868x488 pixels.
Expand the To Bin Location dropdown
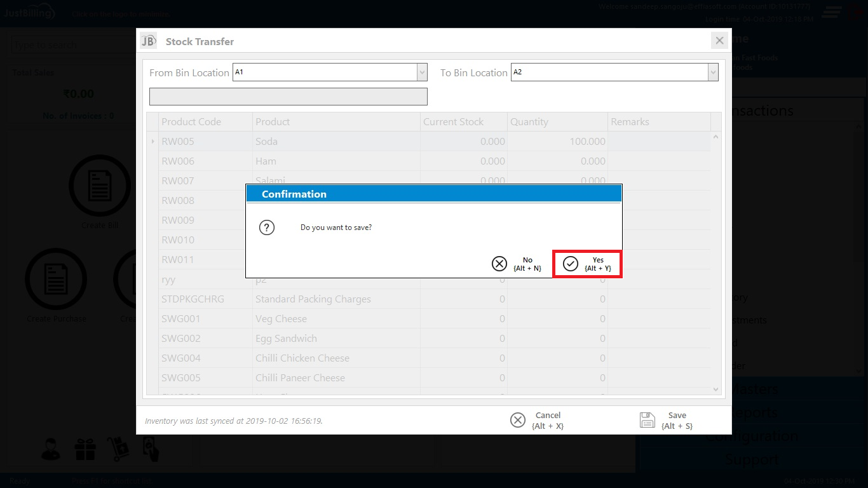[713, 72]
